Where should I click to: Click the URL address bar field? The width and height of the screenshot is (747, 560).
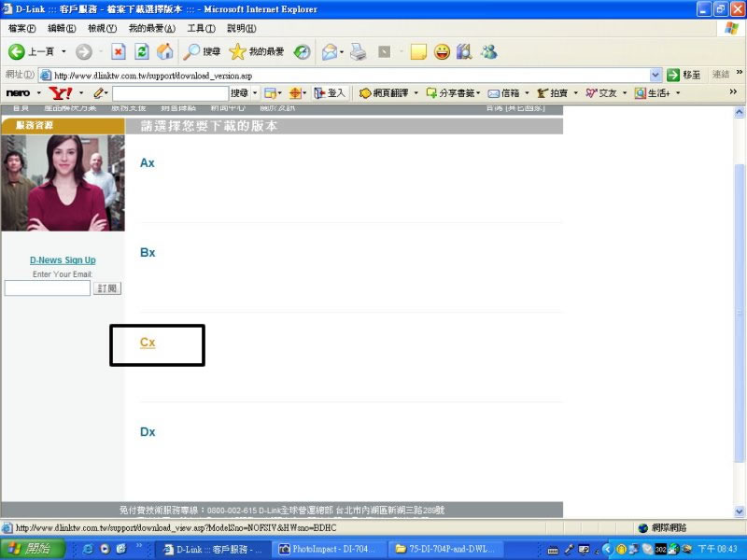tap(351, 76)
